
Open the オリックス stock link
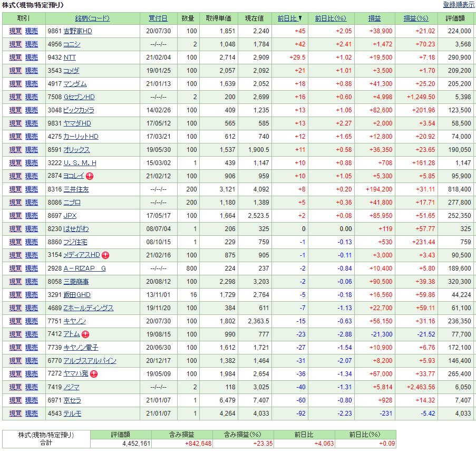point(76,150)
